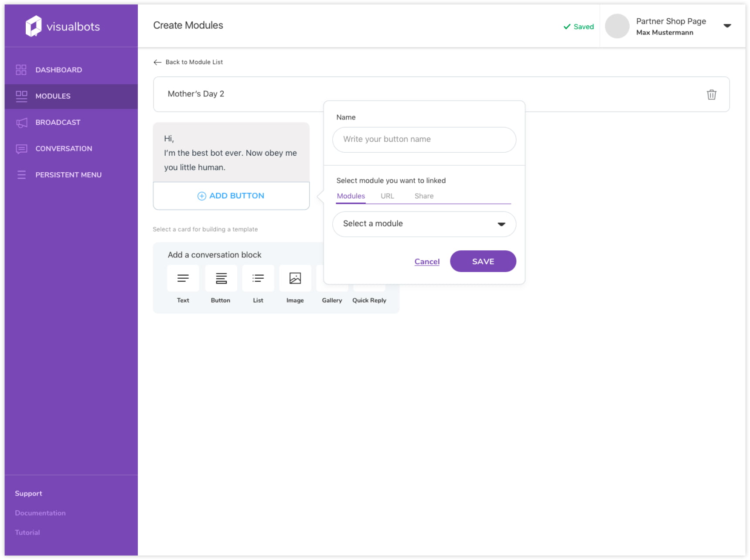Click the visualbots logo

tap(62, 27)
